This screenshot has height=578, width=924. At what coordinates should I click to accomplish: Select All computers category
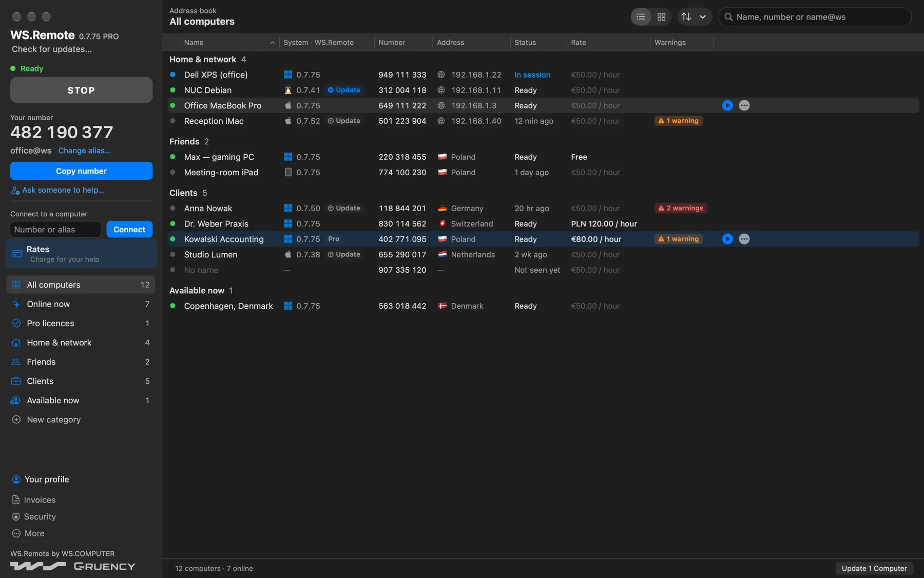[x=81, y=285]
